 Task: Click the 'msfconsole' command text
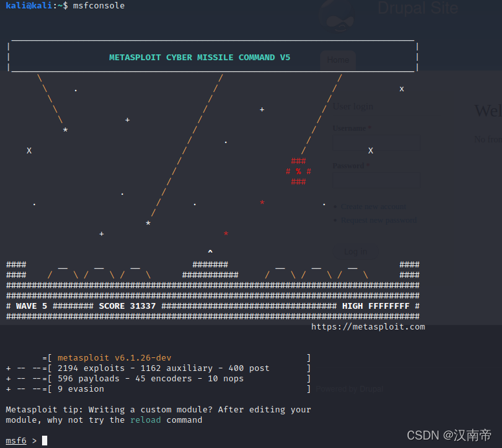click(98, 6)
